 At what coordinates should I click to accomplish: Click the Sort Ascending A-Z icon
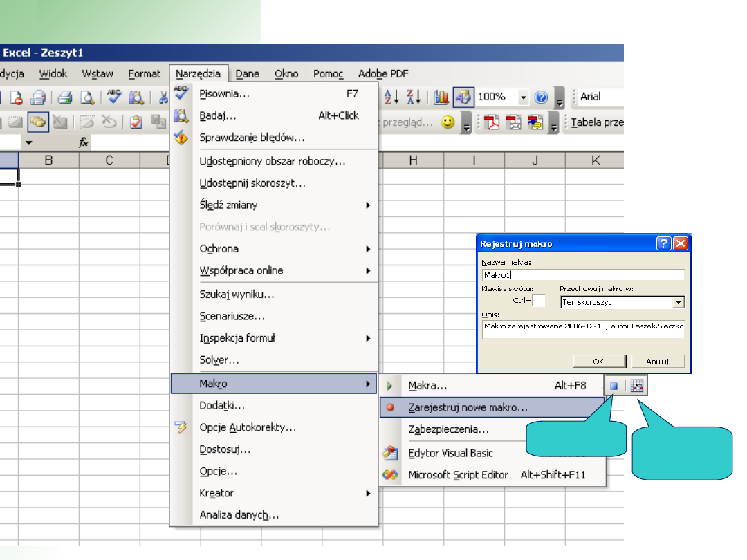pos(391,97)
